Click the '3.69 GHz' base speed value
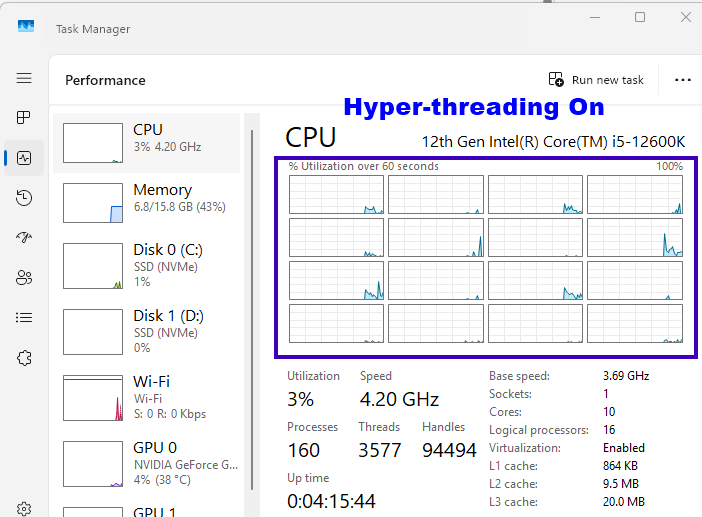 coord(626,376)
